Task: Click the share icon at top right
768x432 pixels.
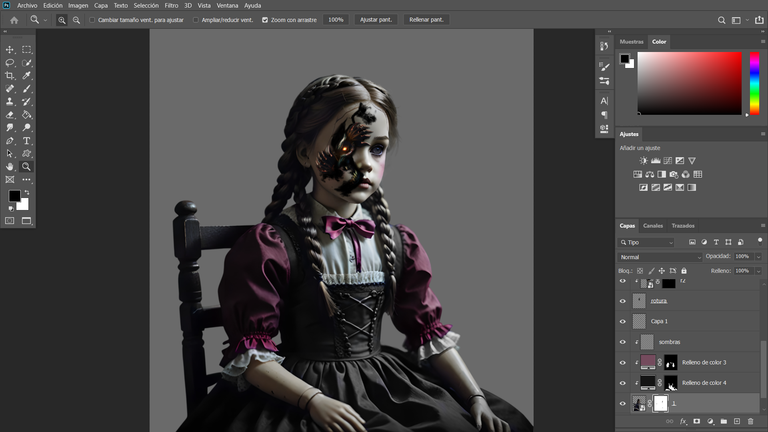Action: (x=759, y=20)
